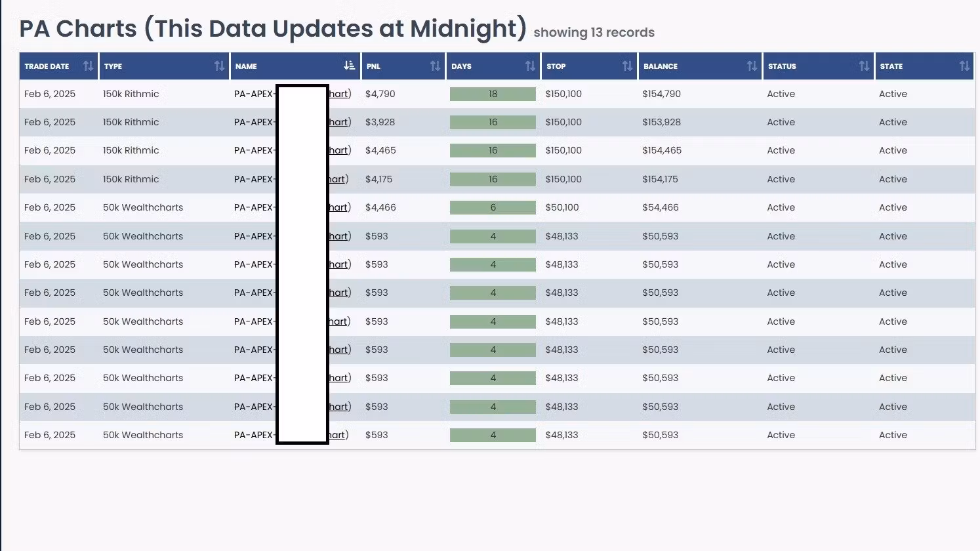Image resolution: width=980 pixels, height=551 pixels.
Task: Click the Days progress bar showing 18
Action: (493, 94)
